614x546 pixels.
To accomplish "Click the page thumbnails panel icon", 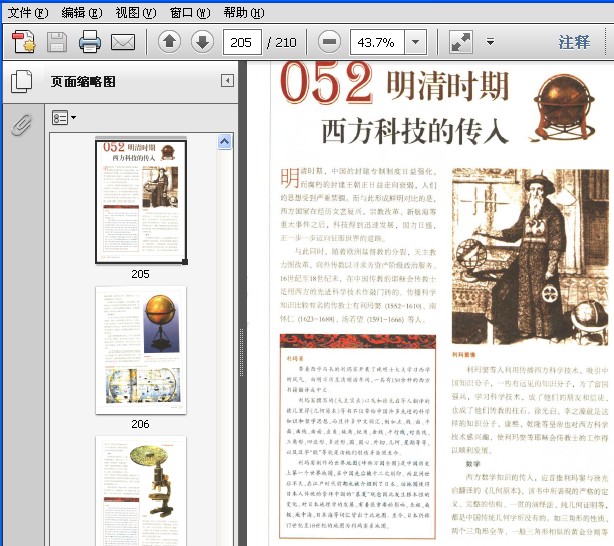I will [x=22, y=82].
